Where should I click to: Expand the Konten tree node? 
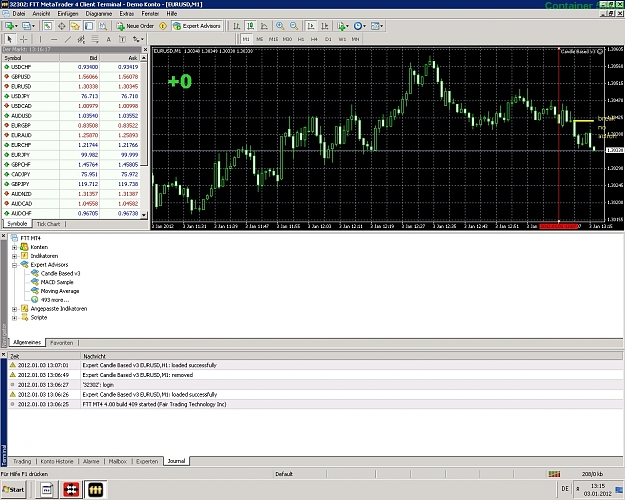pyautogui.click(x=14, y=247)
